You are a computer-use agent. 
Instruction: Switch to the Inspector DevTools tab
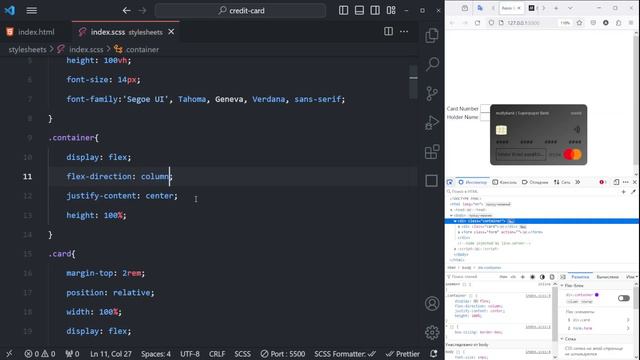473,182
